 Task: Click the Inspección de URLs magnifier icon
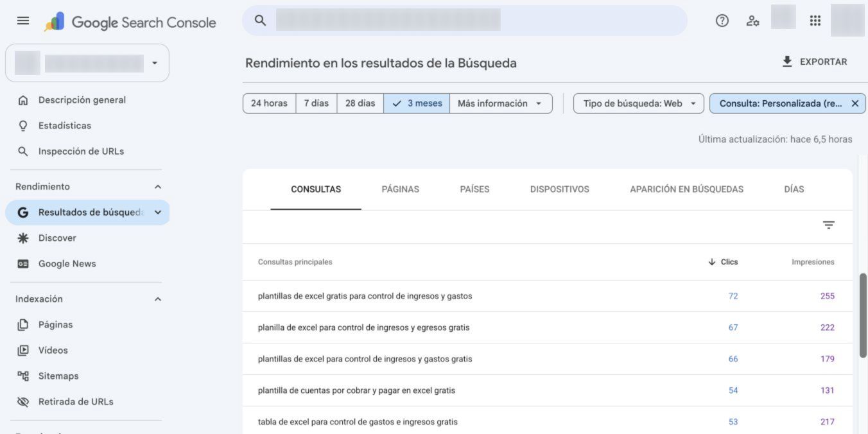click(x=23, y=152)
